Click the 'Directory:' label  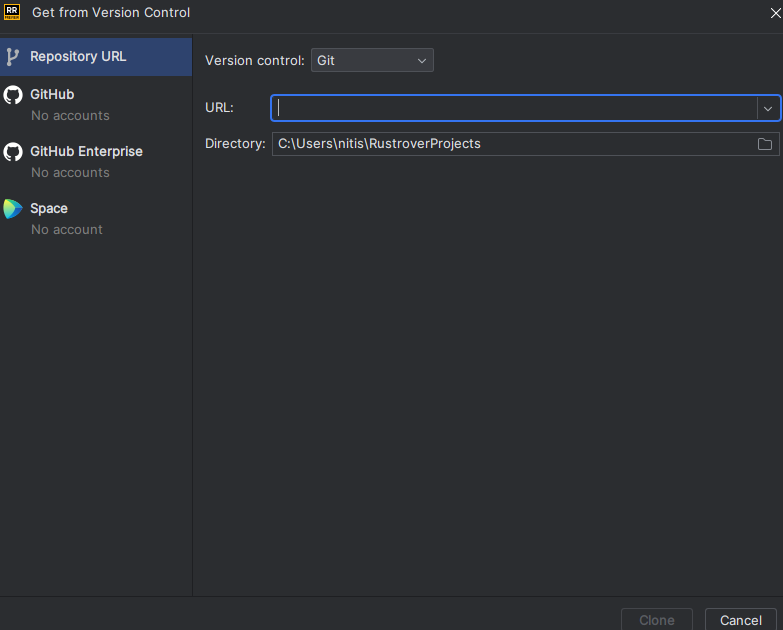235,144
